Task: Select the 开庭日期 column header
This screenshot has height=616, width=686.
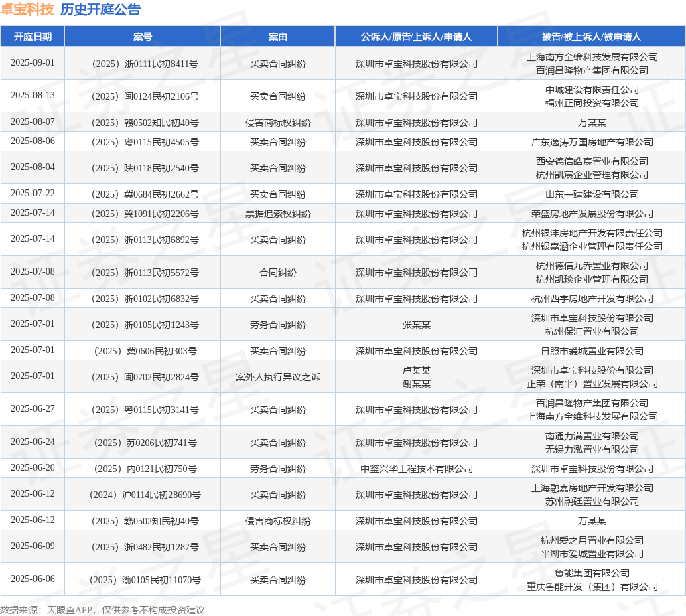Action: pyautogui.click(x=33, y=37)
